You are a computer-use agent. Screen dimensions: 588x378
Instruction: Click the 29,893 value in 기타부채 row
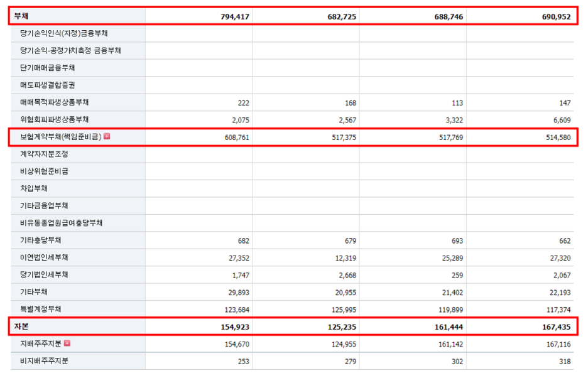pyautogui.click(x=239, y=293)
